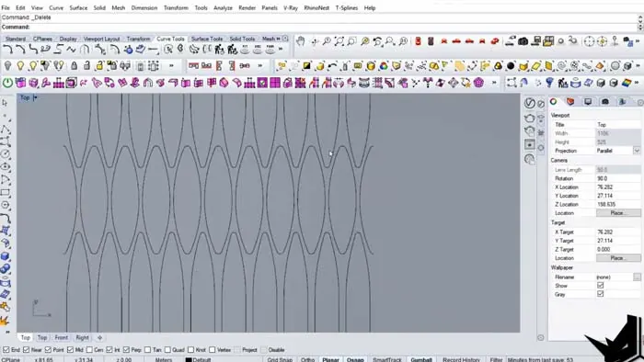Click the black sphere render icon
This screenshot has width=644, height=362.
[511, 65]
